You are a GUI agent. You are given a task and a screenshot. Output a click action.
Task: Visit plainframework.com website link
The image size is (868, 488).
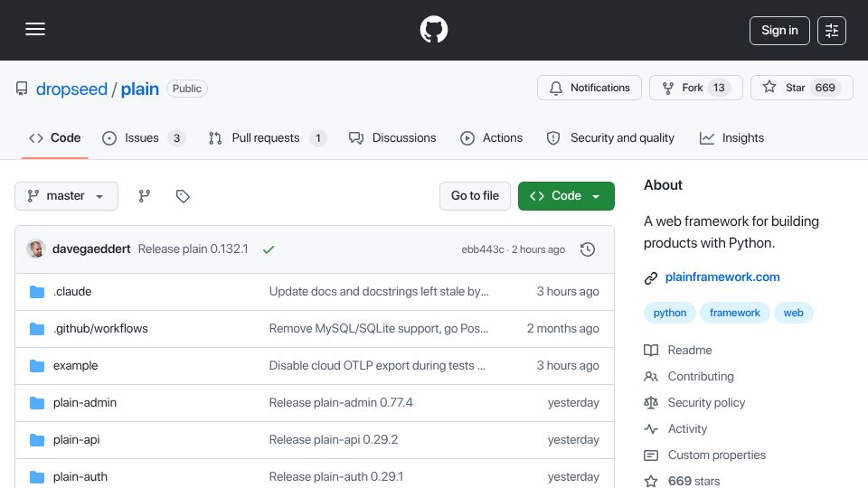(722, 277)
